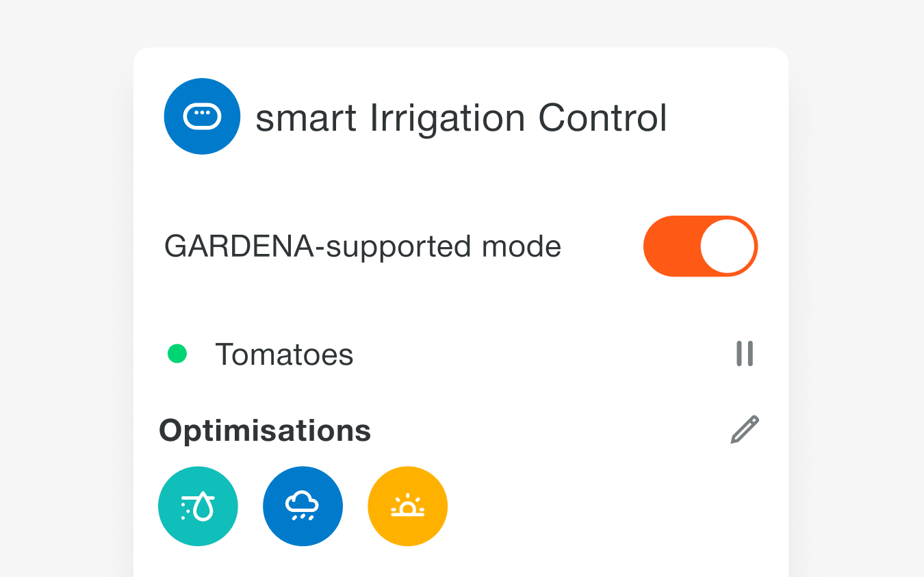Disable the GARDENA-supported mode toggle
Image resolution: width=924 pixels, height=577 pixels.
[x=700, y=246]
